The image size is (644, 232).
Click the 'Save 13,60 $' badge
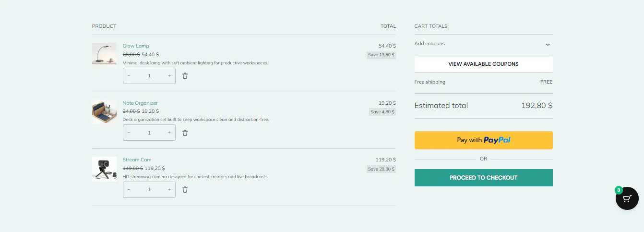pos(382,55)
